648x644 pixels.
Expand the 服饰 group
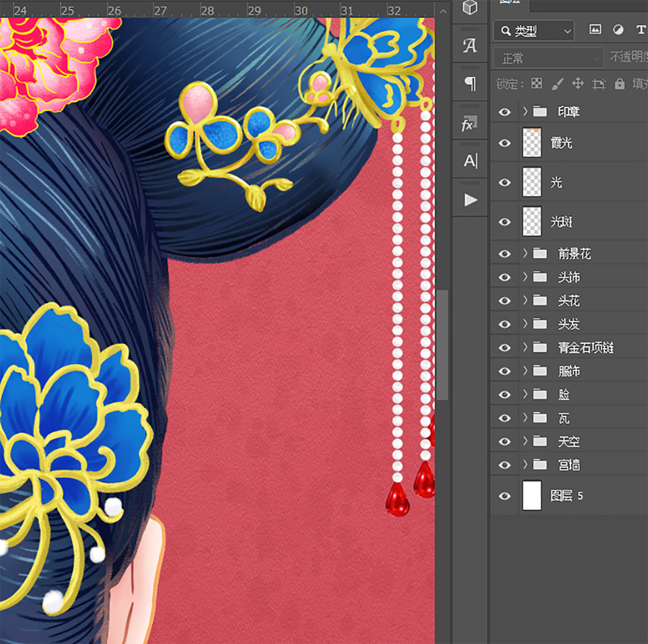[x=525, y=371]
